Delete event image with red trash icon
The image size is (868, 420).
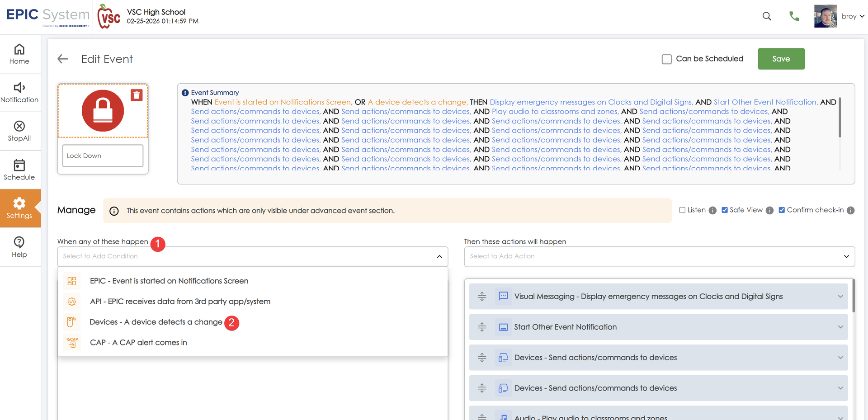137,95
